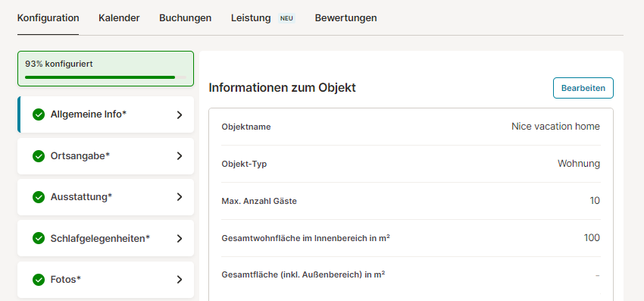Go to the Bewertungen tab
This screenshot has height=301, width=644.
click(345, 18)
